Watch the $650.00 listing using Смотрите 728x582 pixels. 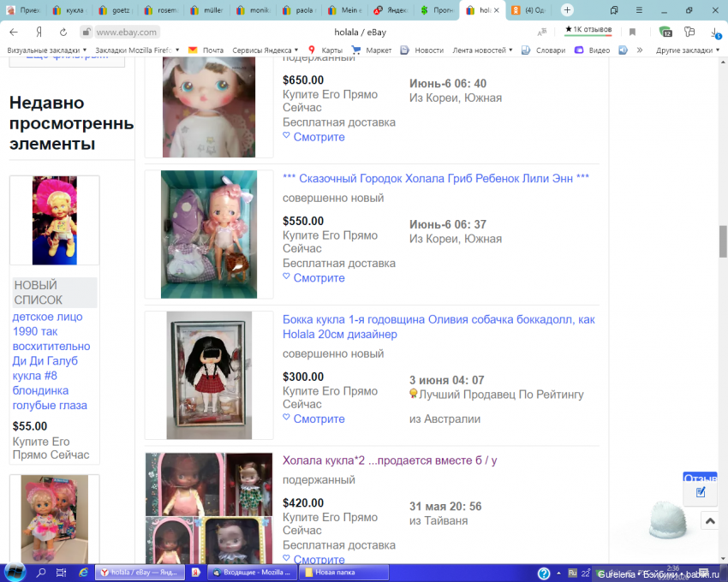click(313, 137)
